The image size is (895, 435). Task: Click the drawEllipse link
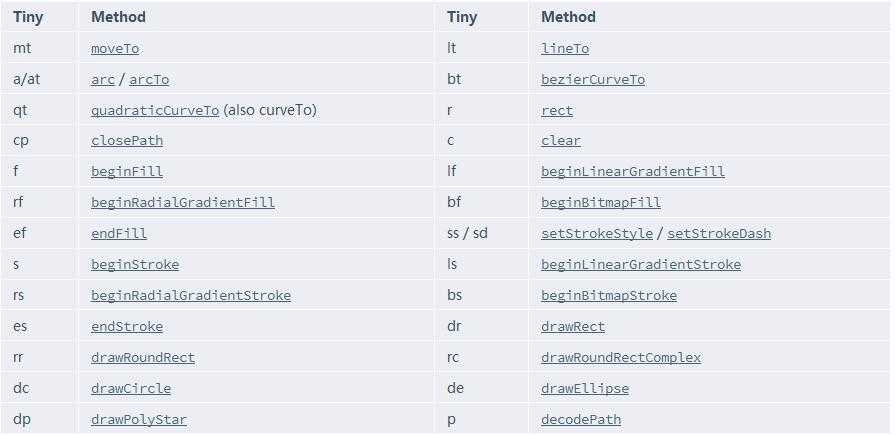tap(585, 389)
